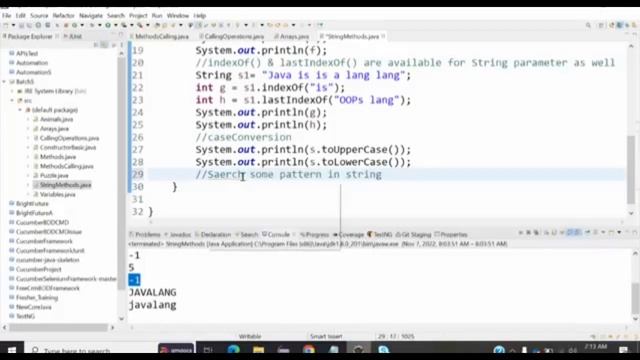Click the Smart Insert status bar entry
The height and width of the screenshot is (360, 640).
[x=326, y=337]
